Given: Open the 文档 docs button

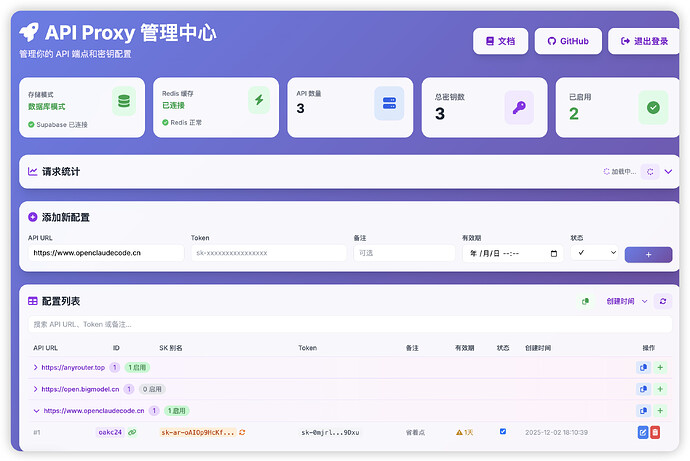Looking at the screenshot, I should coord(500,41).
